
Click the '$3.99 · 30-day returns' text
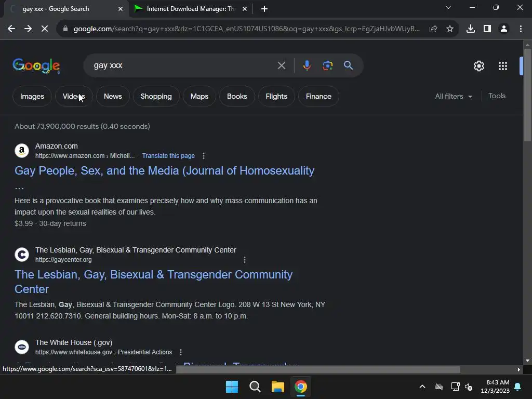[x=50, y=223]
